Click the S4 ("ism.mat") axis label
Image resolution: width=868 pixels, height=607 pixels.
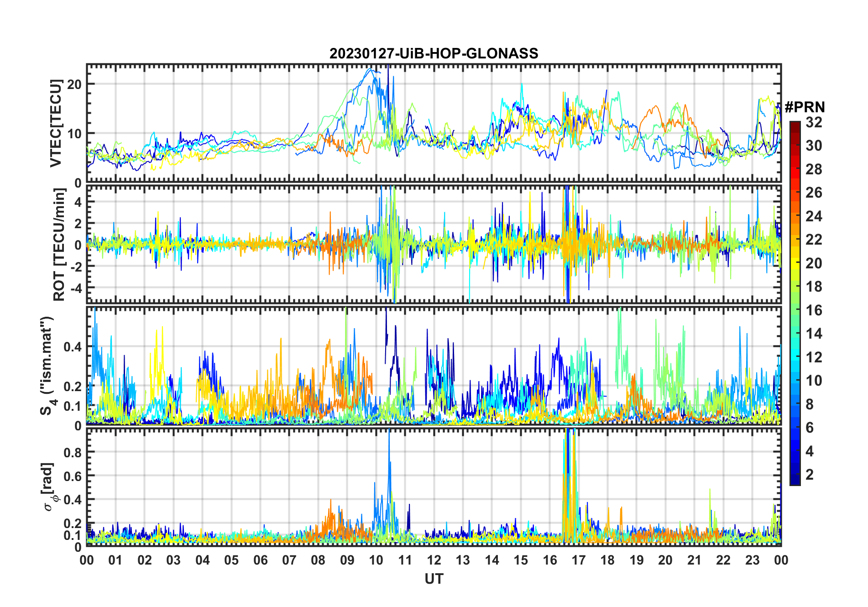[47, 366]
